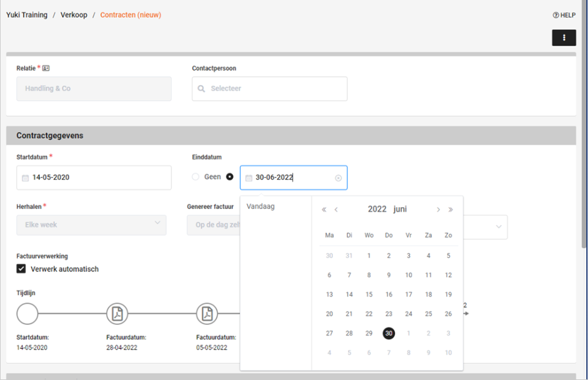Open the three-dot options menu button
Screen dimensions: 588x380
[564, 38]
